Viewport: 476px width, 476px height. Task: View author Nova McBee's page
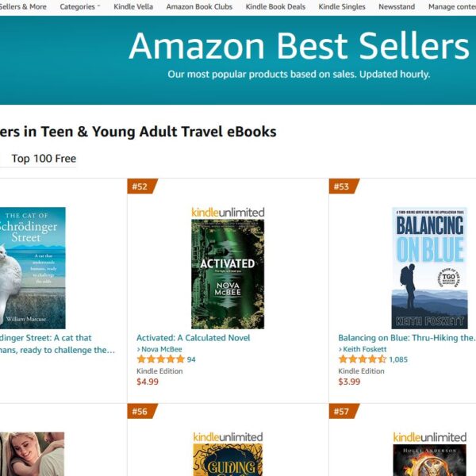(x=161, y=349)
